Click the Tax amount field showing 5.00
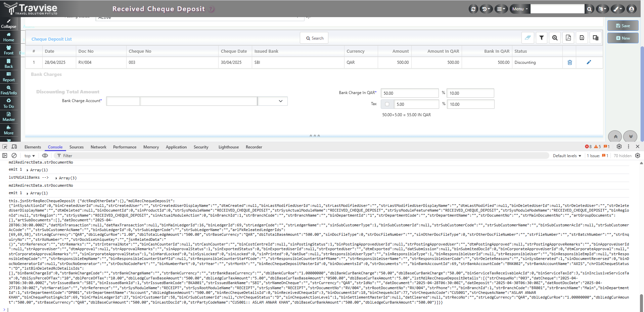This screenshot has width=644, height=312. coord(416,104)
